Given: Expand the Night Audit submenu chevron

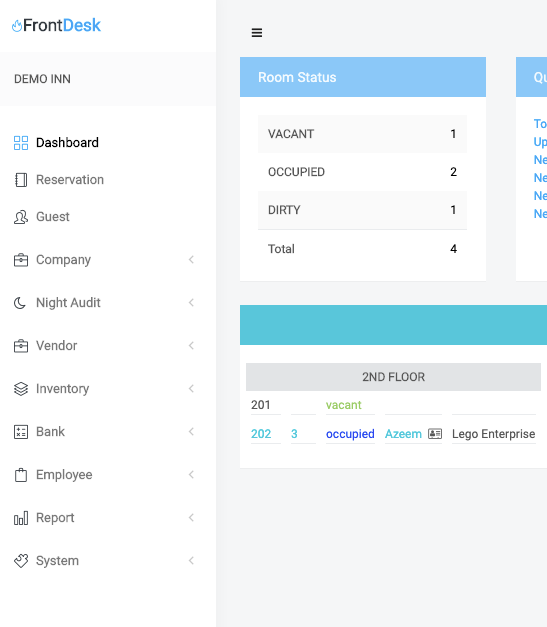Looking at the screenshot, I should pos(192,302).
